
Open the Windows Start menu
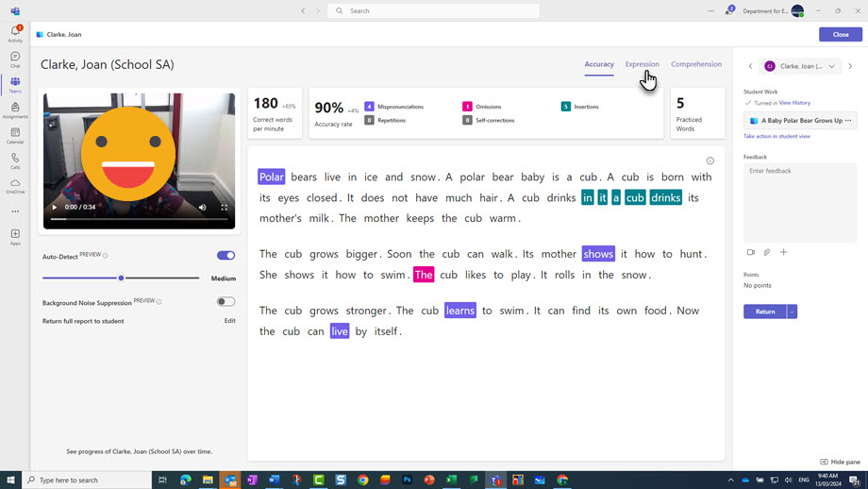pos(10,480)
